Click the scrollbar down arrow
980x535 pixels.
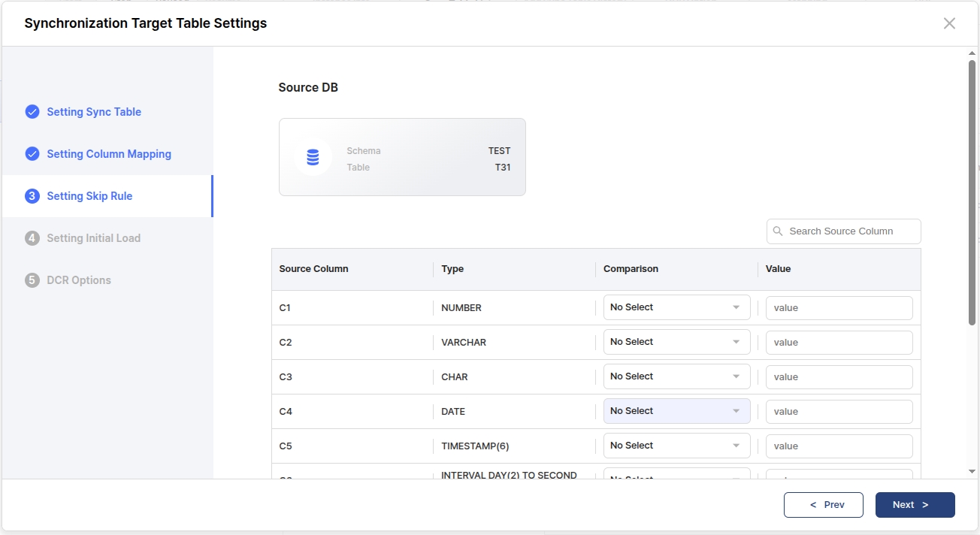tap(972, 471)
